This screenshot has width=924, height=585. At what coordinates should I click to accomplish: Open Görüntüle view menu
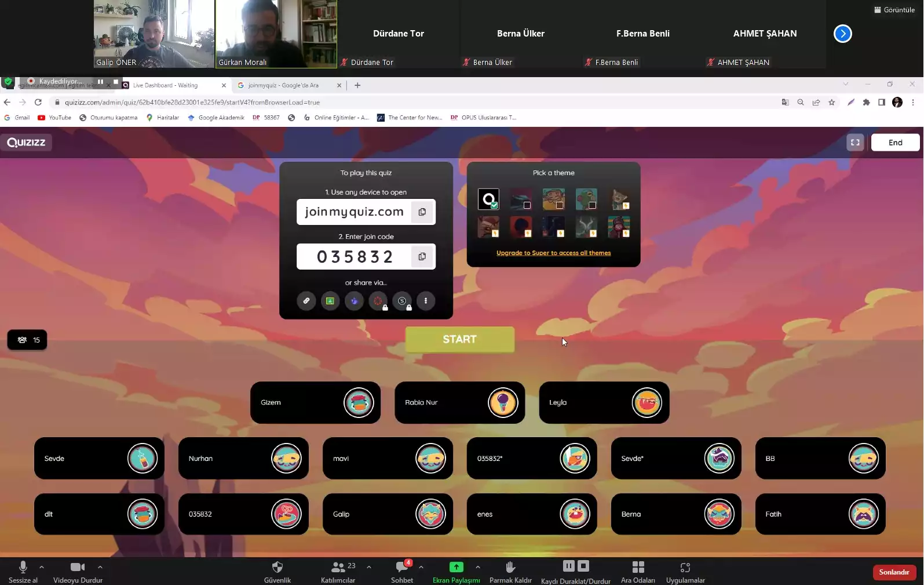pos(894,10)
